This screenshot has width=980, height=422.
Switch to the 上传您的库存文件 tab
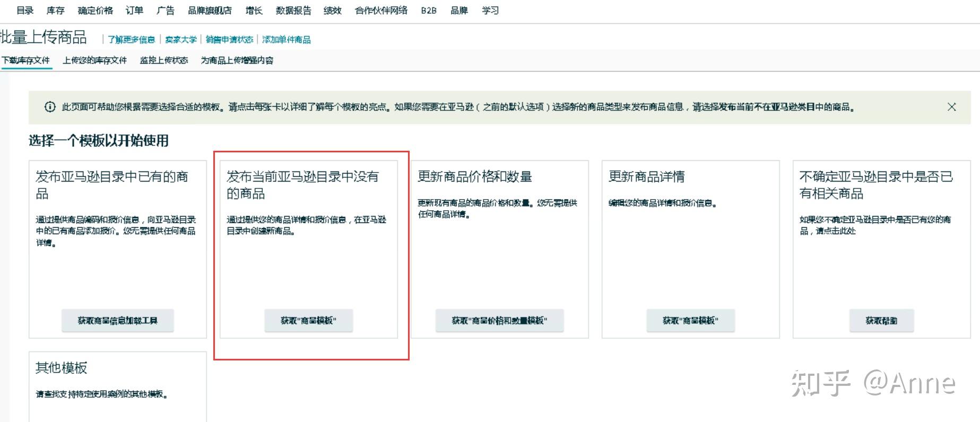click(x=94, y=60)
